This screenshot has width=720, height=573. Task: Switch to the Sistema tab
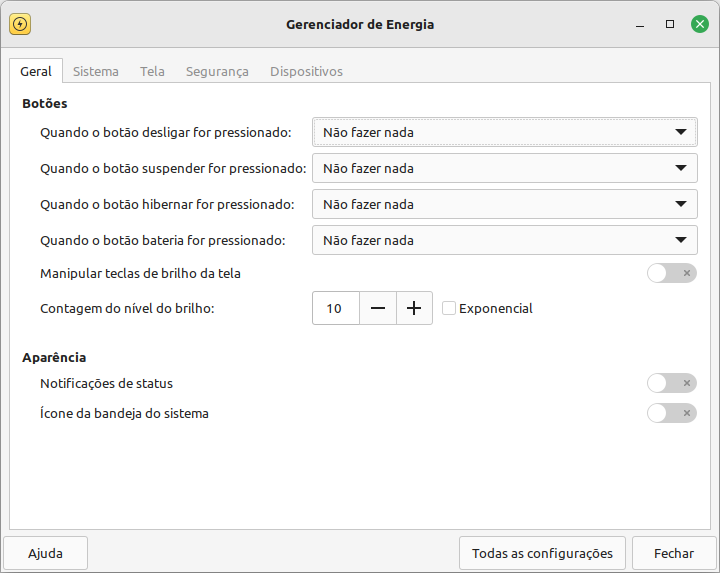[96, 72]
